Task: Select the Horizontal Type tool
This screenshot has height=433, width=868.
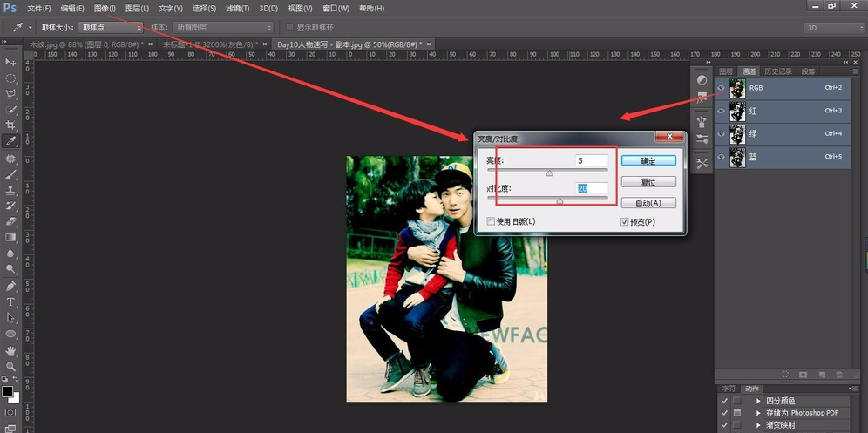Action: tap(11, 302)
